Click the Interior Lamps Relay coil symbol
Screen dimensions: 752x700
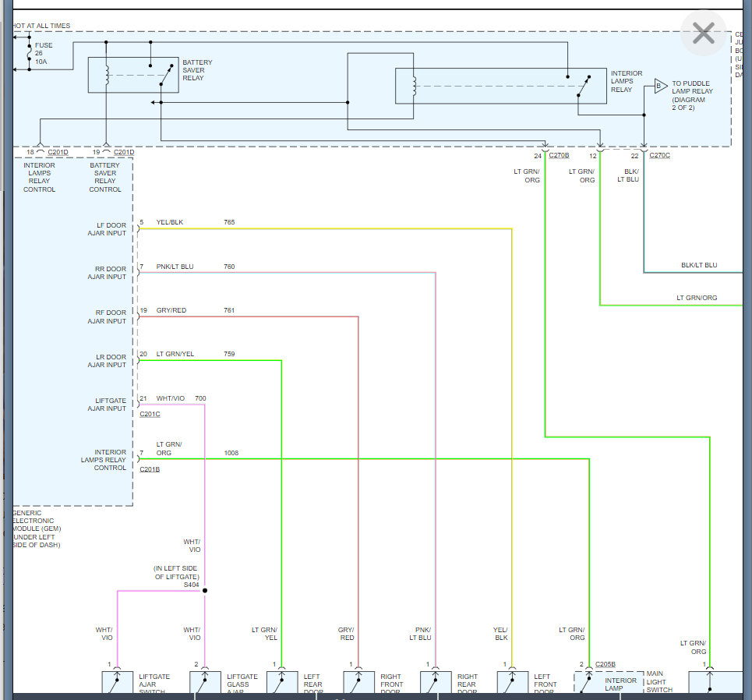pos(414,87)
